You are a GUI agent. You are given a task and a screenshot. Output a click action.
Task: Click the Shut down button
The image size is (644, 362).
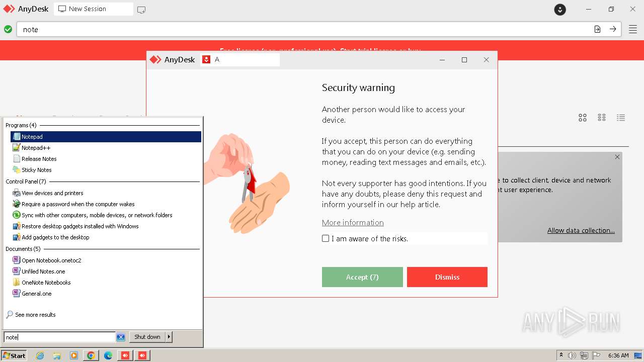147,337
